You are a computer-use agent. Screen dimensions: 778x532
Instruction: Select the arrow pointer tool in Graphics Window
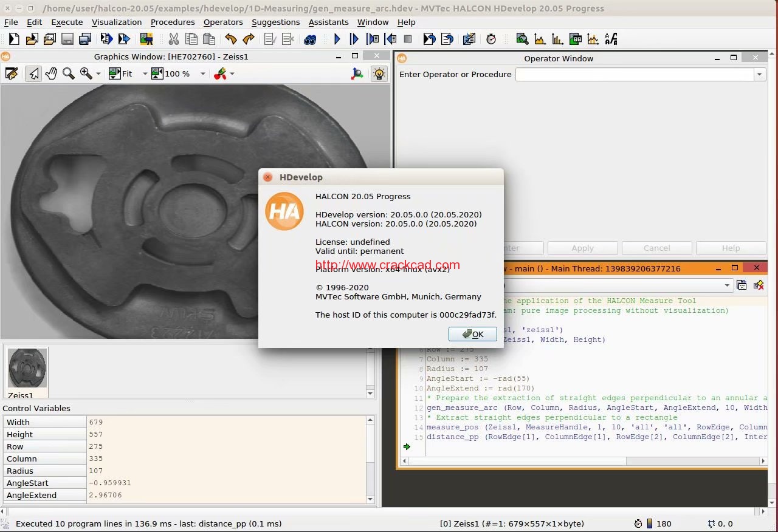coord(33,73)
